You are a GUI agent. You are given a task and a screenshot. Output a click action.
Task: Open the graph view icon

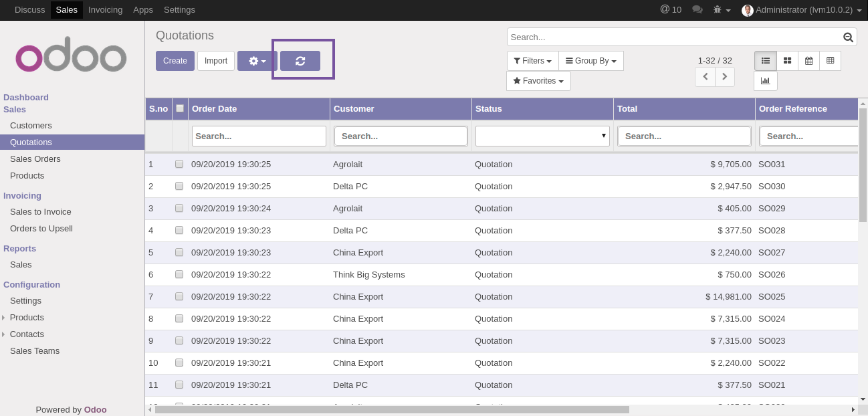click(765, 81)
